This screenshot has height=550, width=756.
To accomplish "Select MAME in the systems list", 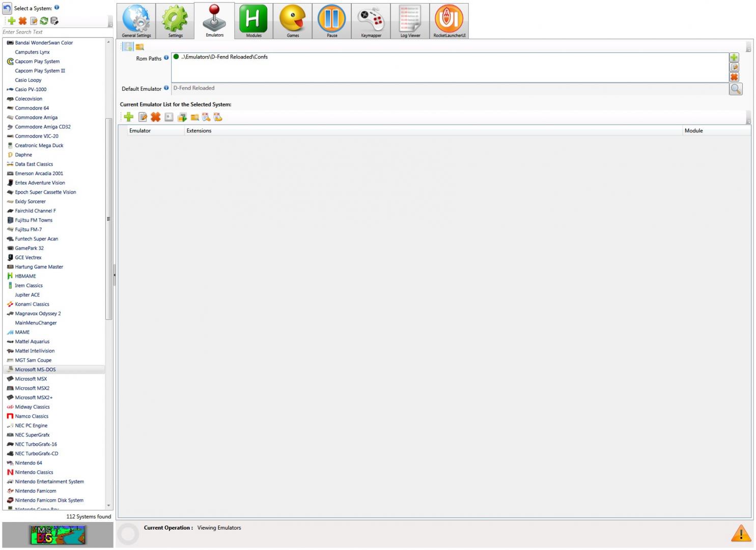I will click(x=22, y=332).
